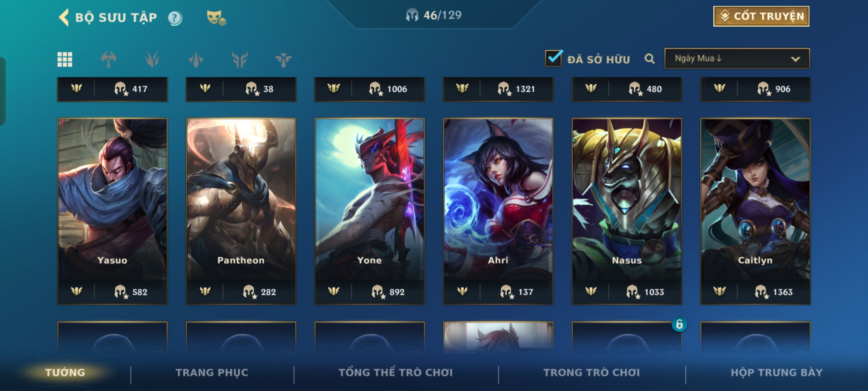The image size is (868, 391).
Task: Open the mask and coins shop icon
Action: point(216,18)
